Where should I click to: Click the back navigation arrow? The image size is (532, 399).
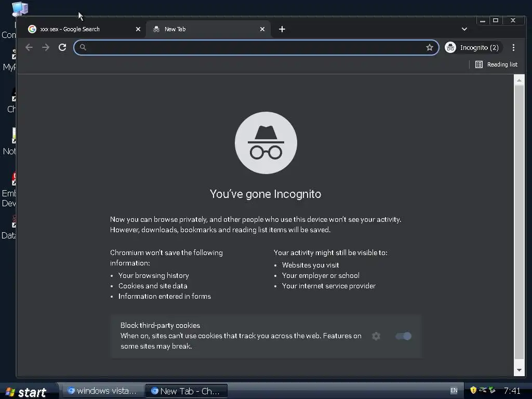point(29,47)
